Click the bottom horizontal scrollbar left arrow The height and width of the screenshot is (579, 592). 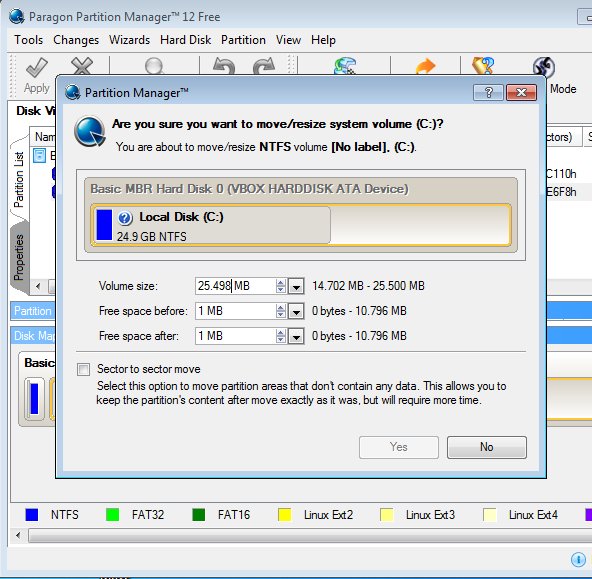coord(18,536)
